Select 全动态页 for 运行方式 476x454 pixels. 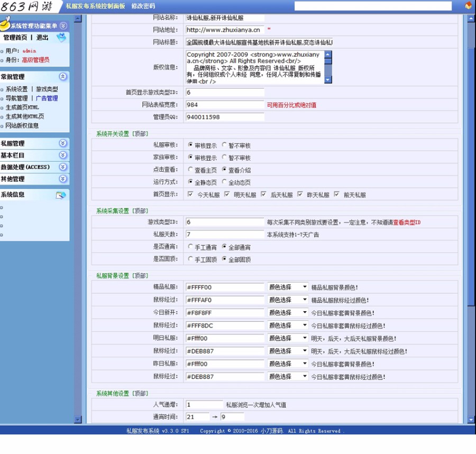pos(224,182)
